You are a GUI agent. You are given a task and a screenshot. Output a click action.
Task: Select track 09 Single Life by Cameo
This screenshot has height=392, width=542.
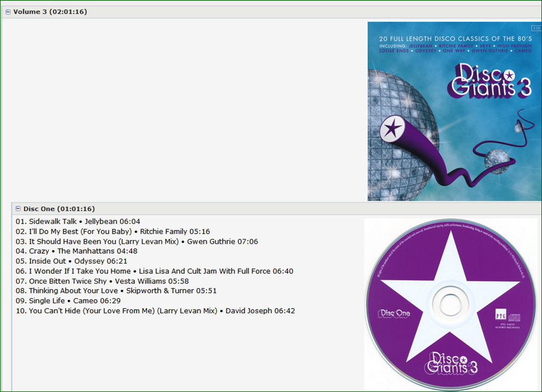[x=68, y=301]
